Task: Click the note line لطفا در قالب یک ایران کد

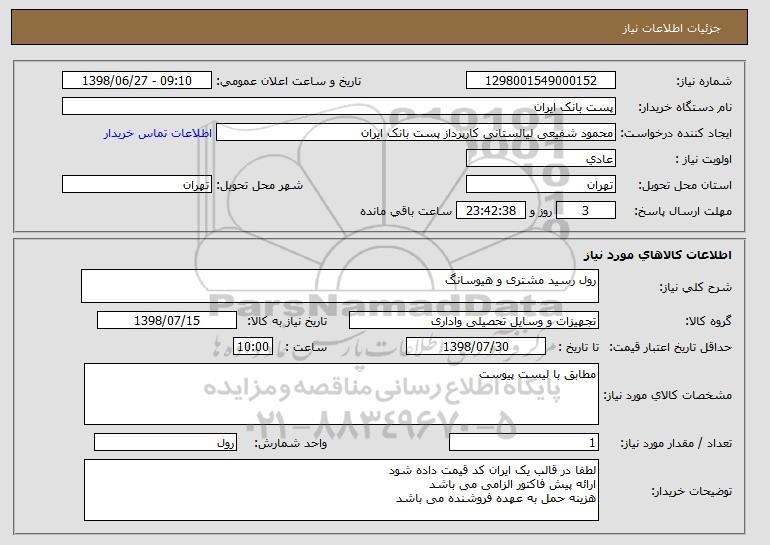Action: pyautogui.click(x=493, y=471)
